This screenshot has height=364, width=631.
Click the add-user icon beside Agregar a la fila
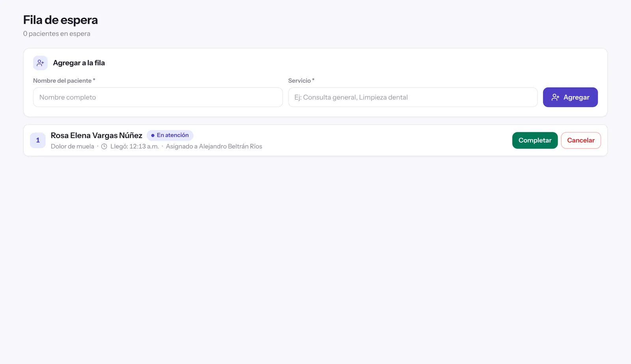coord(40,63)
